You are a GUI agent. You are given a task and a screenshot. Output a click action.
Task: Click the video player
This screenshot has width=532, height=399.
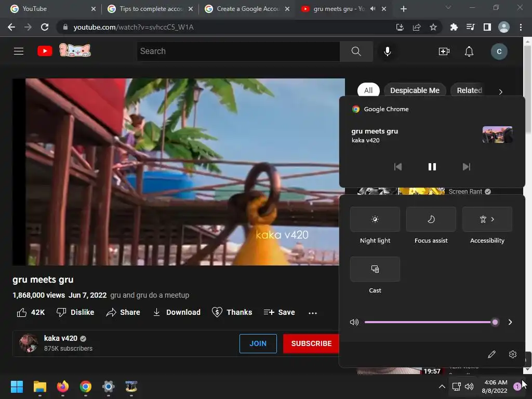coord(179,172)
